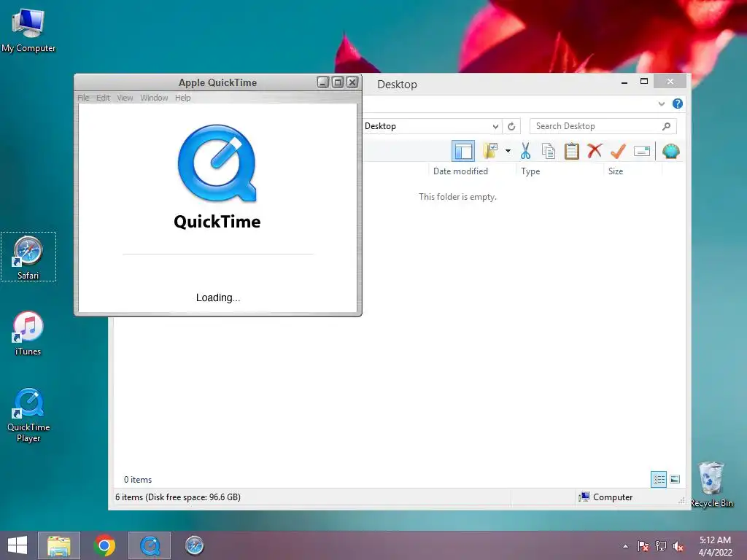Image resolution: width=747 pixels, height=560 pixels.
Task: Sort by Size column header
Action: coord(616,171)
